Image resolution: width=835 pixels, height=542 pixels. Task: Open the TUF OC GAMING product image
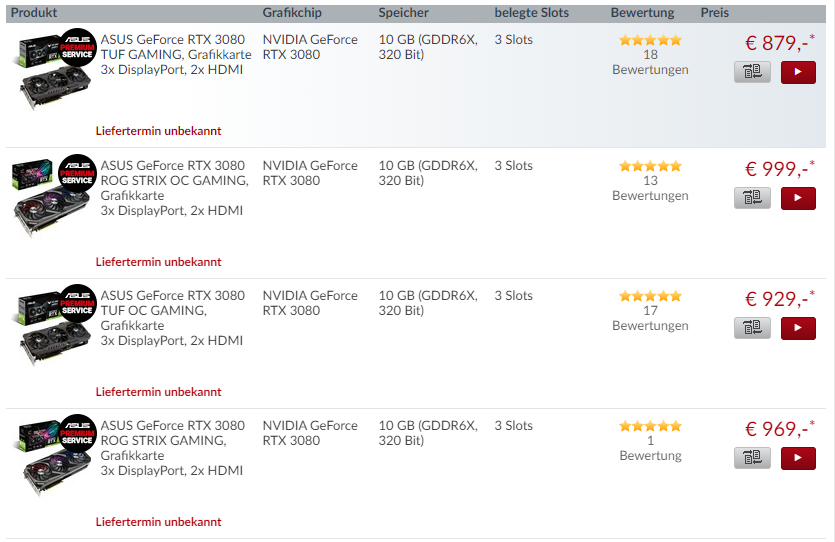coord(53,326)
